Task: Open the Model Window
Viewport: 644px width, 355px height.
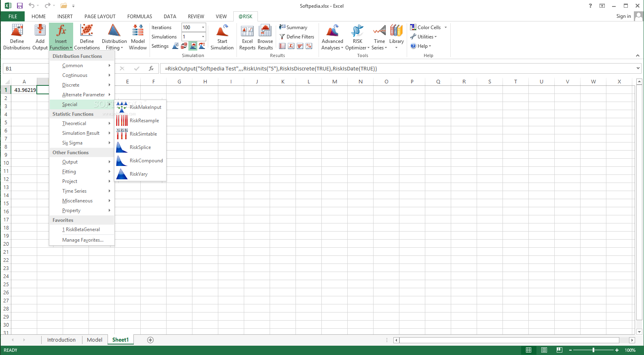Action: 138,37
